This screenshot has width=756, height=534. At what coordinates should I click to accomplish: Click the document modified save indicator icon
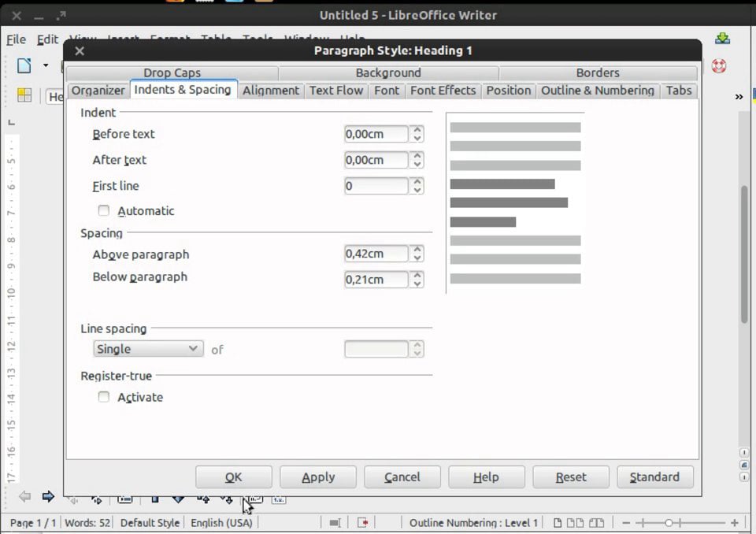[362, 522]
